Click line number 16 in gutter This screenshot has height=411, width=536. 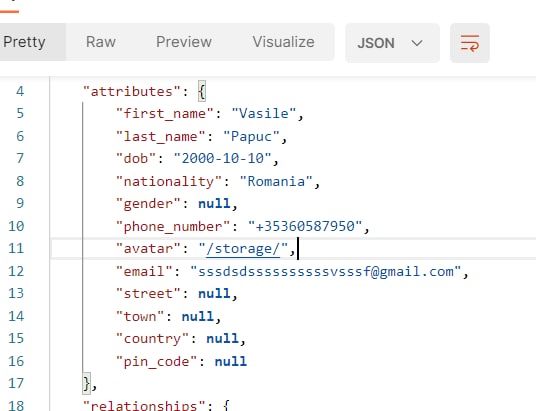pos(16,361)
